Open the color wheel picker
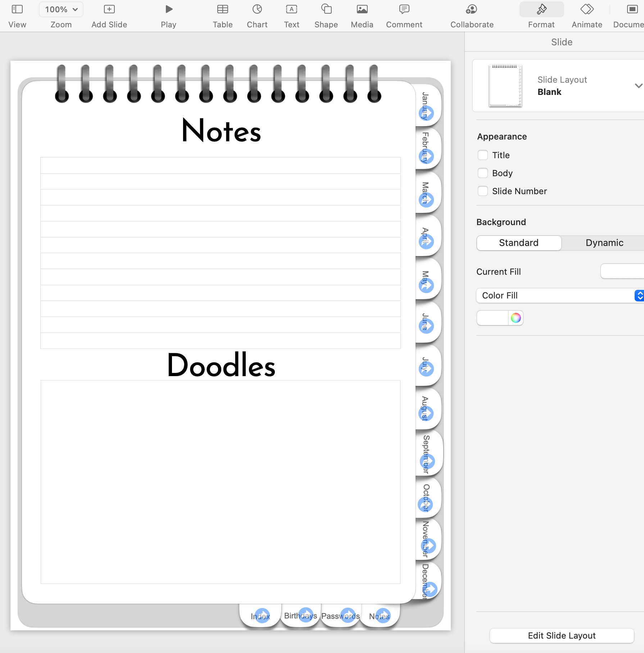This screenshot has width=644, height=653. tap(516, 318)
